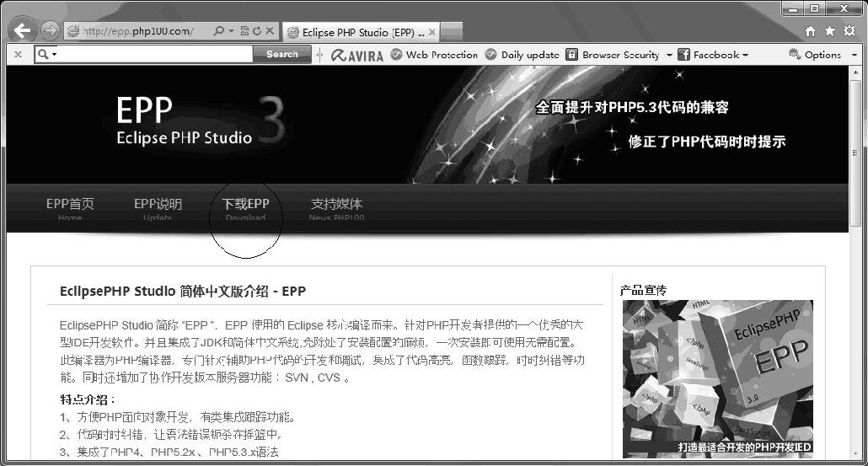Click the Avira logo in the toolbar
The image size is (868, 466).
coord(357,55)
